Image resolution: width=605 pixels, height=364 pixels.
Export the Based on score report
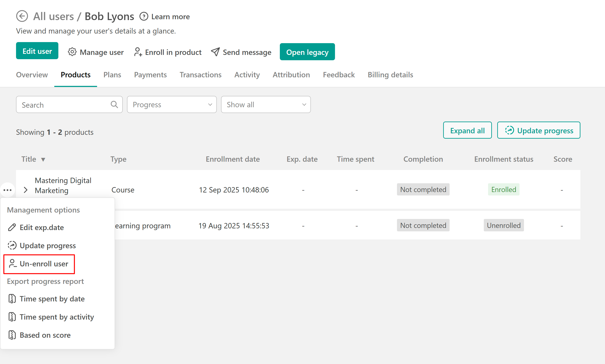click(x=45, y=335)
